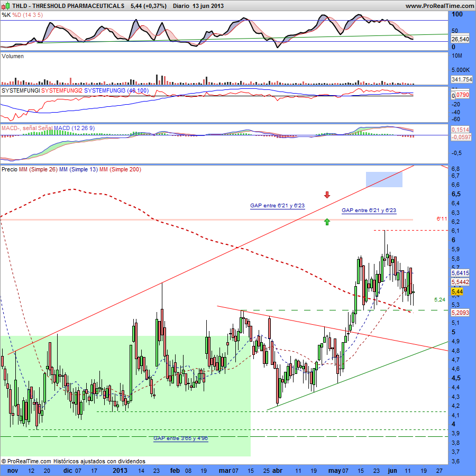Viewport: 476px width, 476px height.
Task: Click the 6'11 resistance level label
Action: pyautogui.click(x=442, y=218)
